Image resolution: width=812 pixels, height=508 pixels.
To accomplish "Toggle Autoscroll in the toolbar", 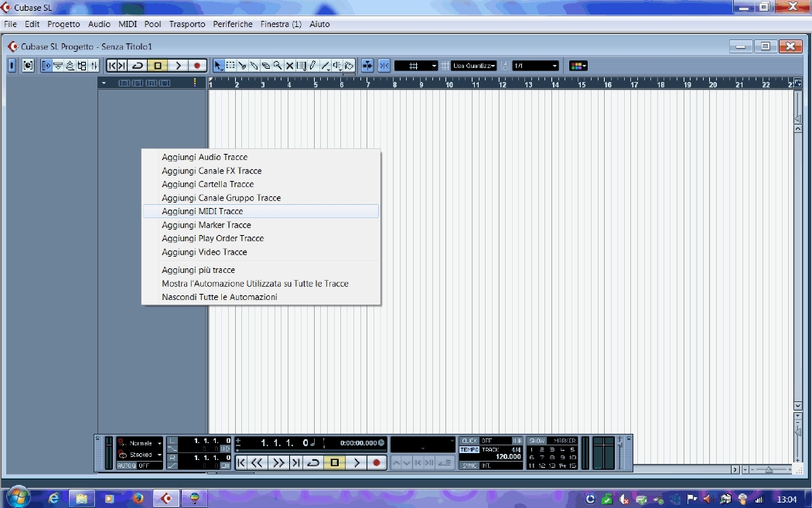I will pyautogui.click(x=367, y=66).
